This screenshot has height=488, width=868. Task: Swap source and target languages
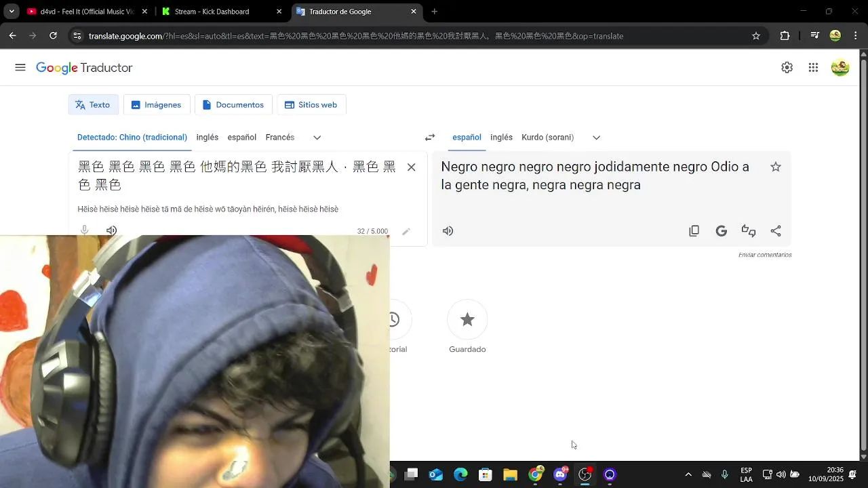430,138
